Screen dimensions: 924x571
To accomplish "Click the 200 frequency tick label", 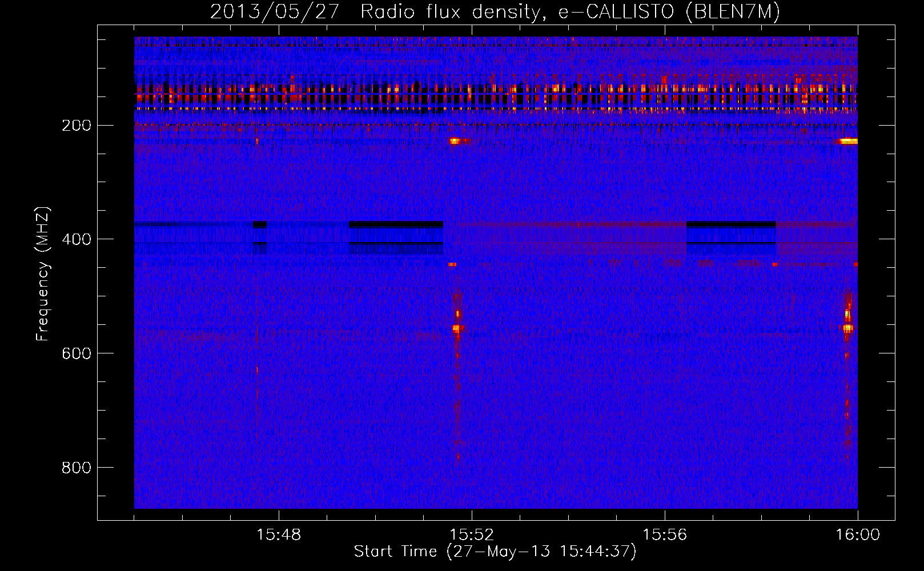I will [76, 126].
